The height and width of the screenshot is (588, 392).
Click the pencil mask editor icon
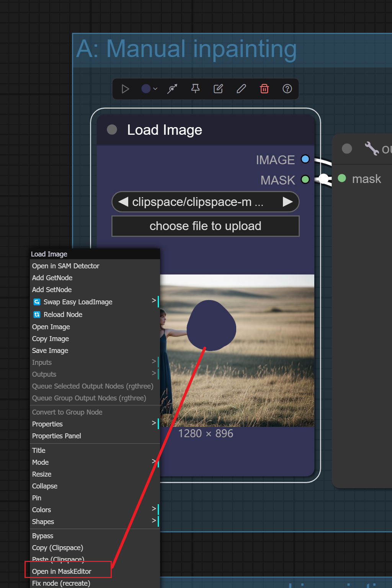pos(241,89)
